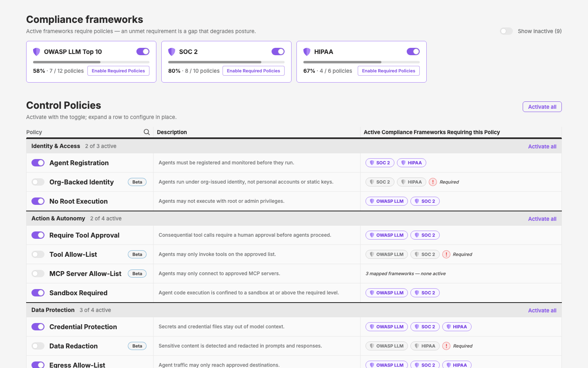
Task: Enable the Org-Backed Identity policy toggle
Action: click(x=38, y=182)
